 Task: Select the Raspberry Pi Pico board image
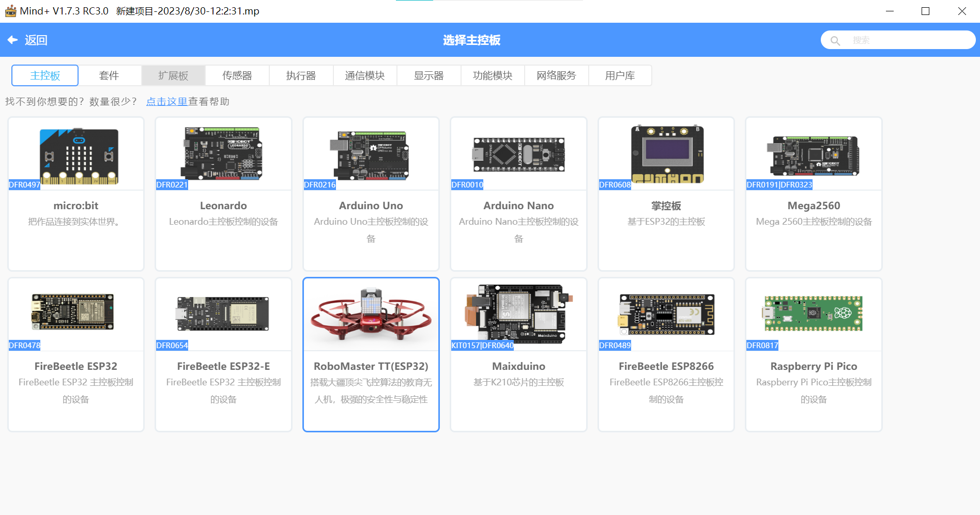(x=813, y=313)
